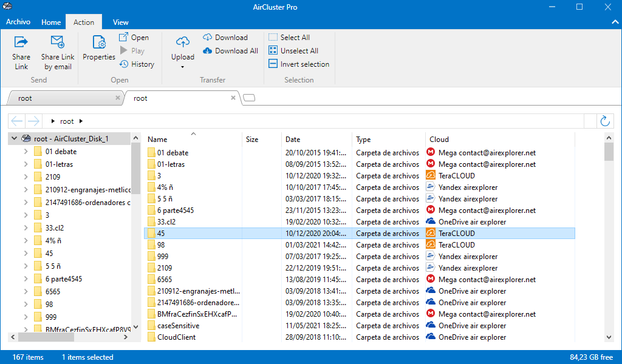Select 6 parte4545 in file list
Screen dimensions: 622x364
(x=176, y=211)
